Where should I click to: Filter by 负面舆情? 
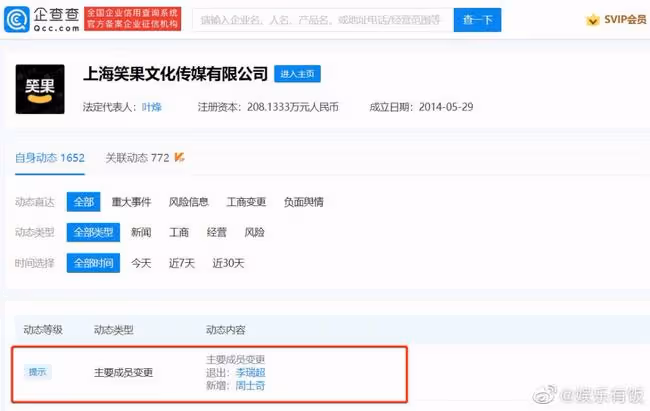pos(303,202)
